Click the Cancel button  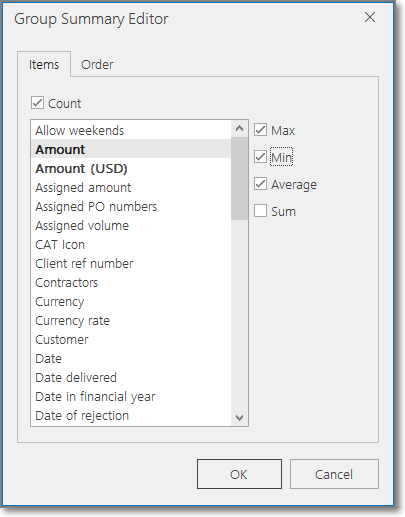[334, 474]
